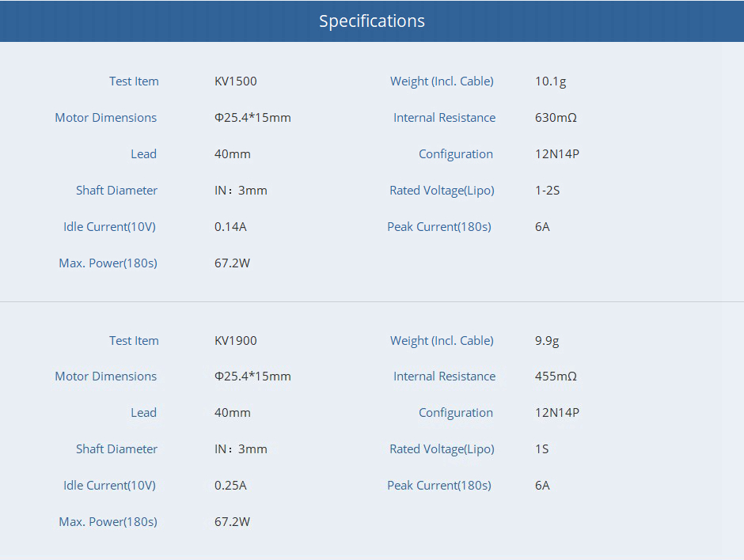Click the 10.1g weight value
The image size is (744, 560).
coord(550,81)
